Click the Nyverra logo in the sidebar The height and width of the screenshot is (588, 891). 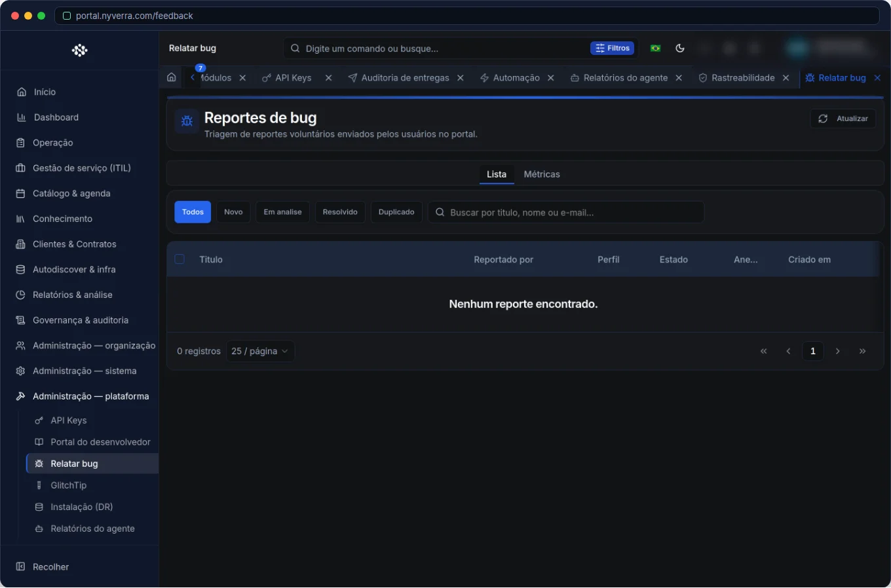pyautogui.click(x=79, y=50)
